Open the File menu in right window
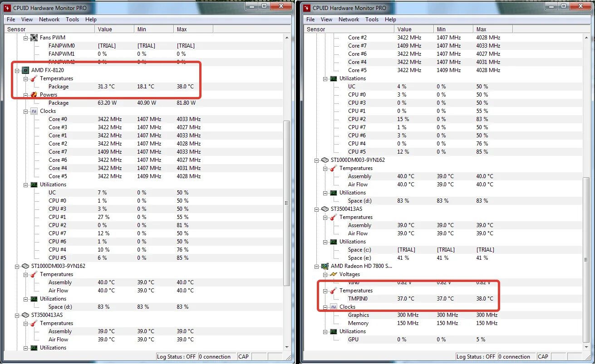 coord(310,19)
